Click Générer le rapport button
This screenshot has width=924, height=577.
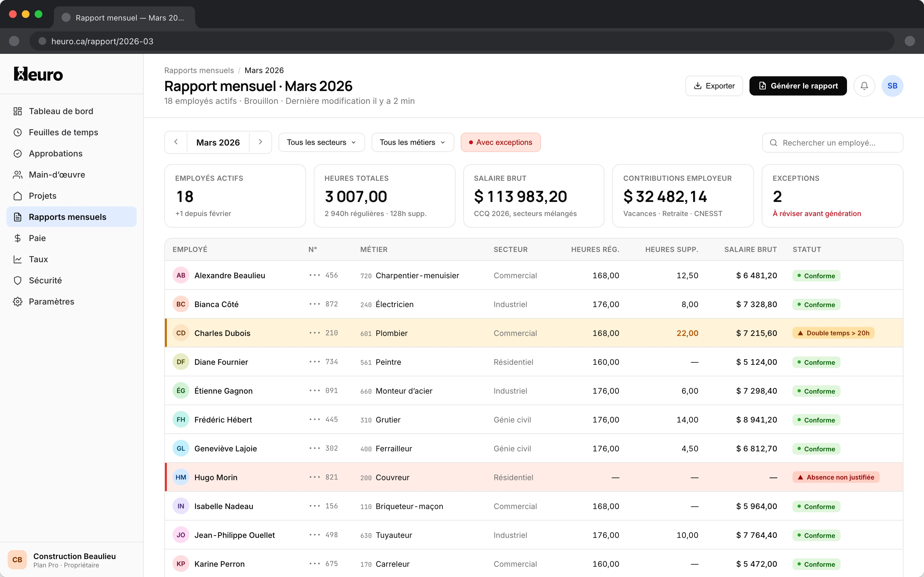pyautogui.click(x=798, y=86)
